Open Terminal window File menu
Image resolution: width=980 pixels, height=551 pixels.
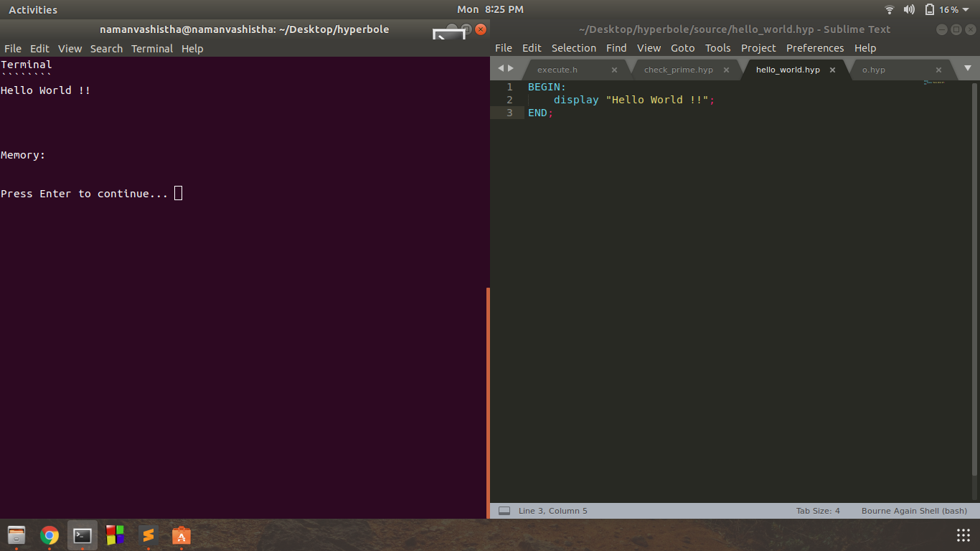point(13,49)
